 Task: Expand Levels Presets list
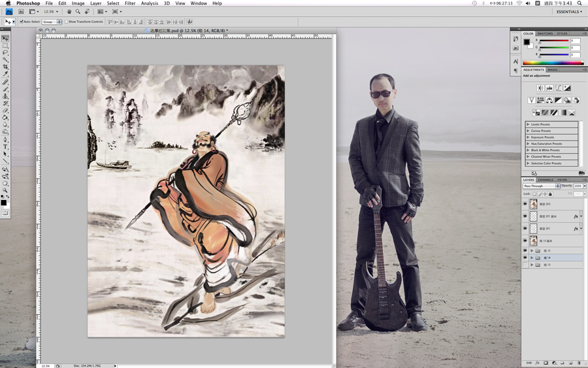(528, 124)
